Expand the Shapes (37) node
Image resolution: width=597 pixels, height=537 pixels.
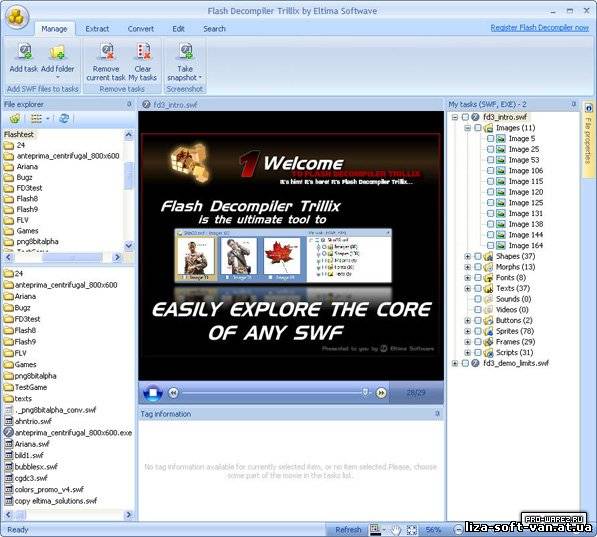point(468,256)
